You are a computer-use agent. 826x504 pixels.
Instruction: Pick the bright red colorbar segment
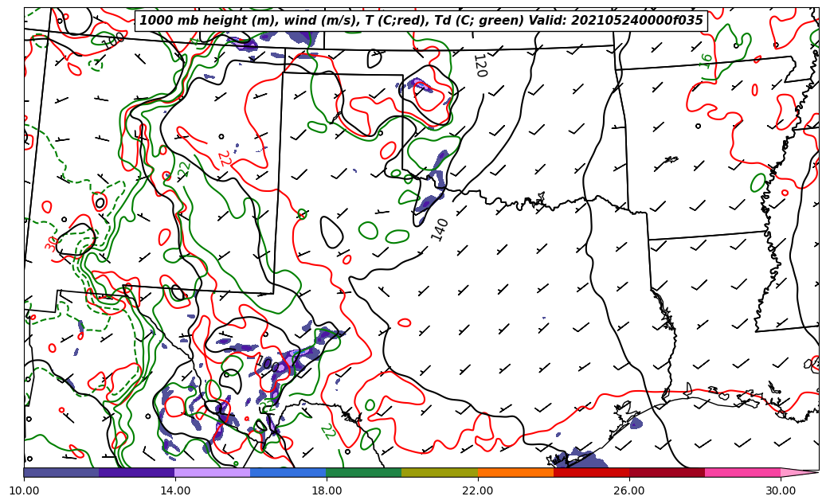tap(591, 472)
